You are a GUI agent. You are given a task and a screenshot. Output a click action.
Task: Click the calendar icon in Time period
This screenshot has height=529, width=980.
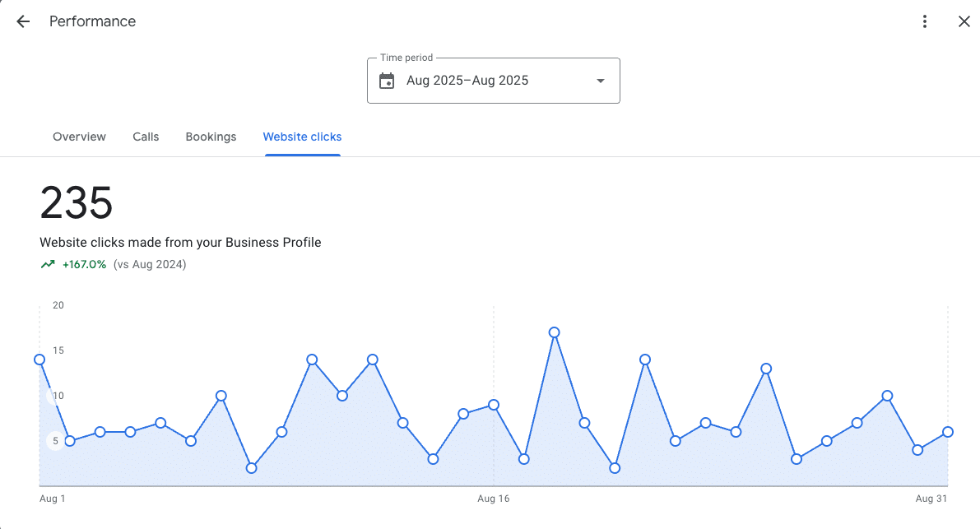click(x=387, y=81)
